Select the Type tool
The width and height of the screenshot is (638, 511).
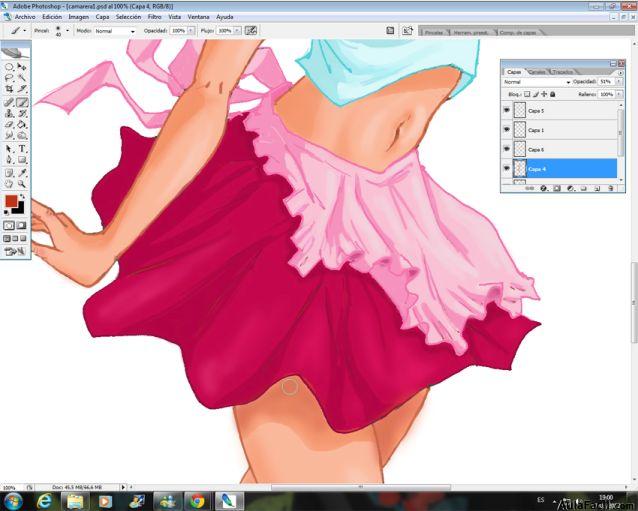point(22,149)
